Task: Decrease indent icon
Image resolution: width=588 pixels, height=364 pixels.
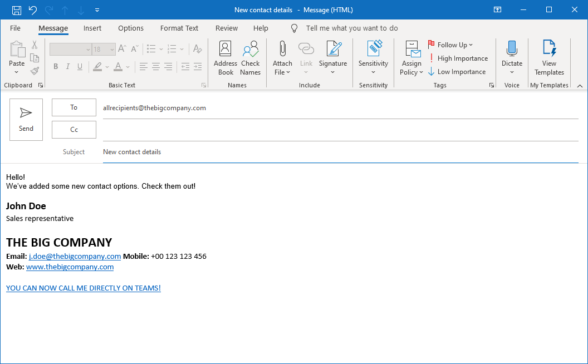Action: coord(185,67)
